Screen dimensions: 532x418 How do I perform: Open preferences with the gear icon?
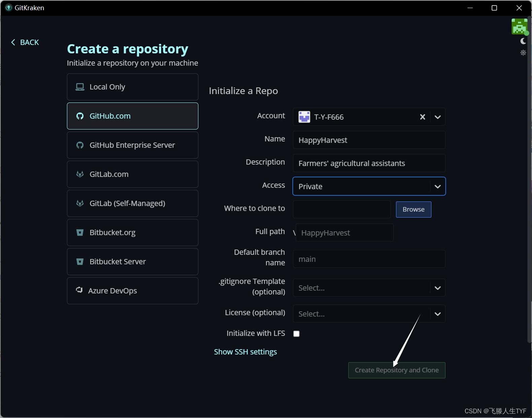523,53
